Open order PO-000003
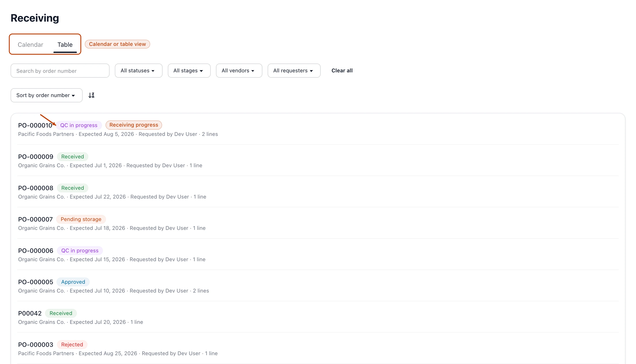Image resolution: width=636 pixels, height=364 pixels. [36, 345]
